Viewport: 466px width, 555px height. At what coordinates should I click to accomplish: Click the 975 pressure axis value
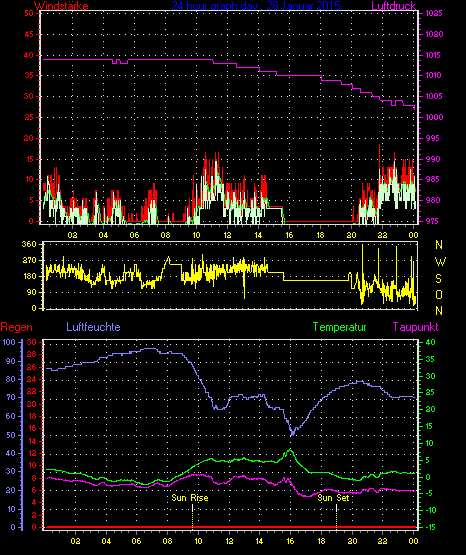coord(432,221)
